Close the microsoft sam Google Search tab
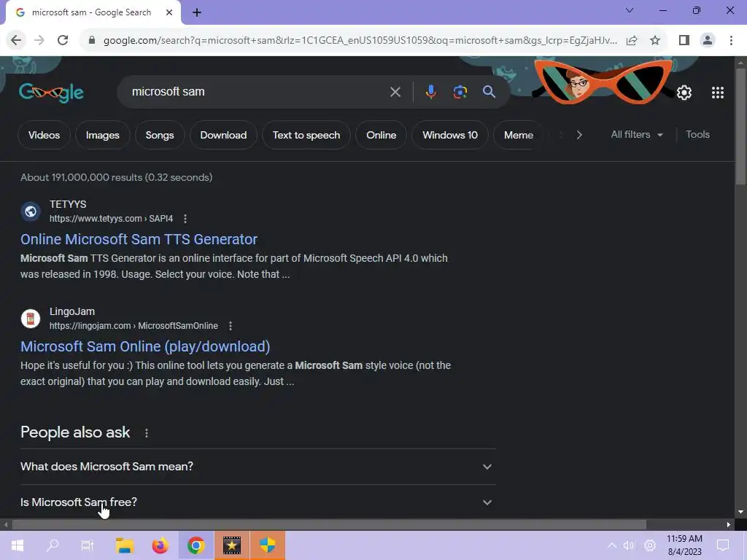The image size is (747, 560). [169, 12]
